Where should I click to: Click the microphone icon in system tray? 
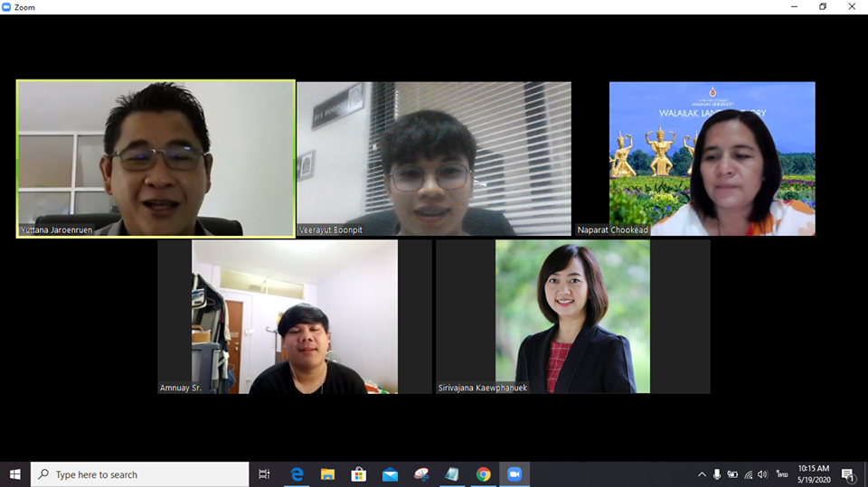pos(717,474)
